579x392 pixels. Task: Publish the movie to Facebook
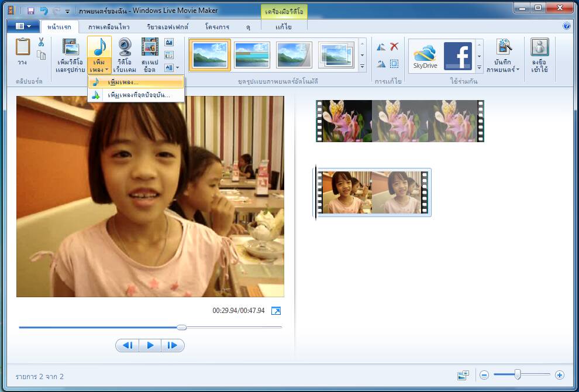457,56
